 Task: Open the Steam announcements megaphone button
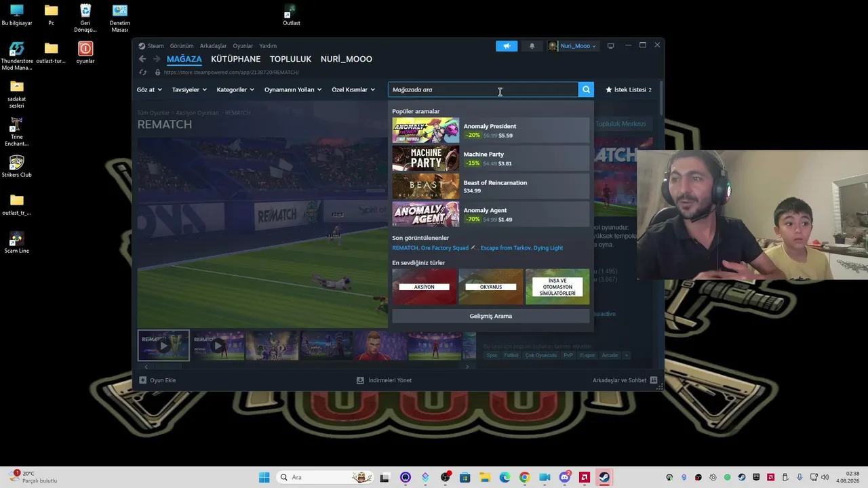coord(507,46)
